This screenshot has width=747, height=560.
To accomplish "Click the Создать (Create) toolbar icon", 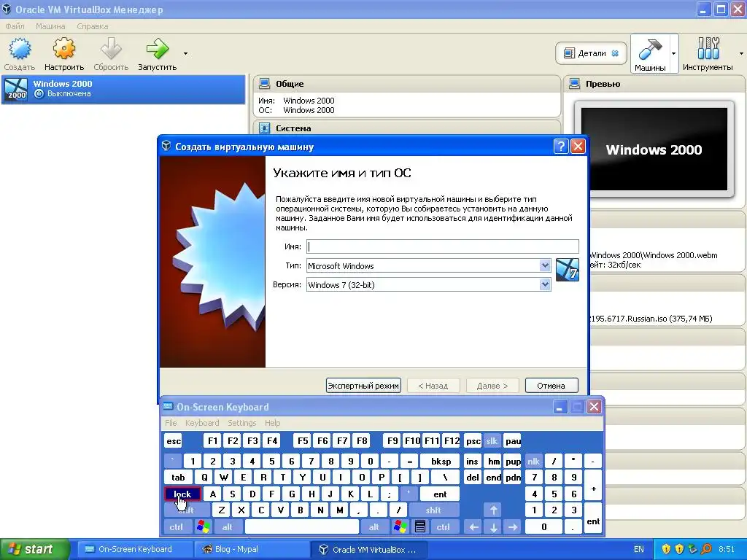I will [x=20, y=49].
